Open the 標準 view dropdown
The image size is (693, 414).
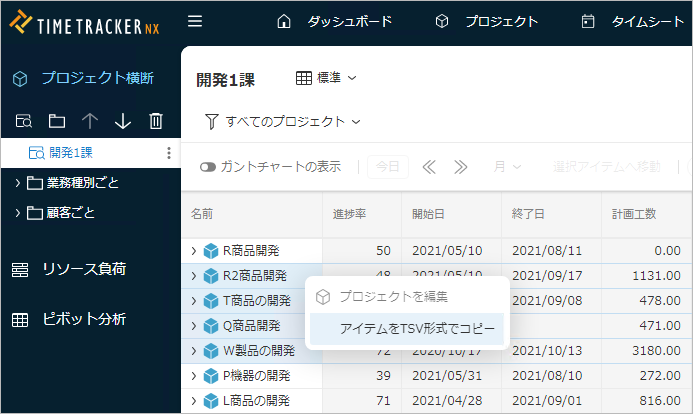coord(327,77)
